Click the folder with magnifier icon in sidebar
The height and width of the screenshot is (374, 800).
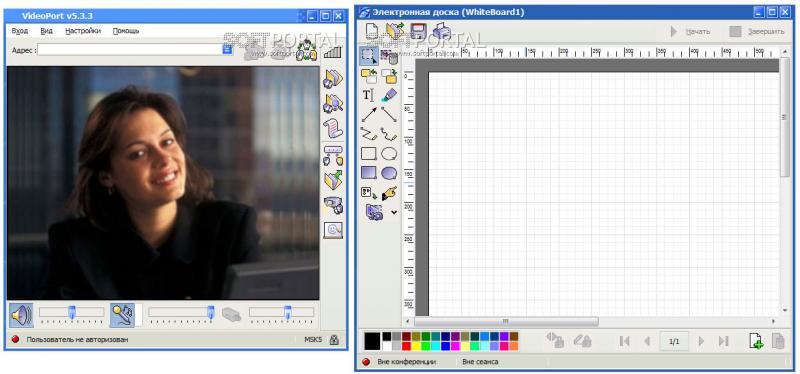click(333, 104)
